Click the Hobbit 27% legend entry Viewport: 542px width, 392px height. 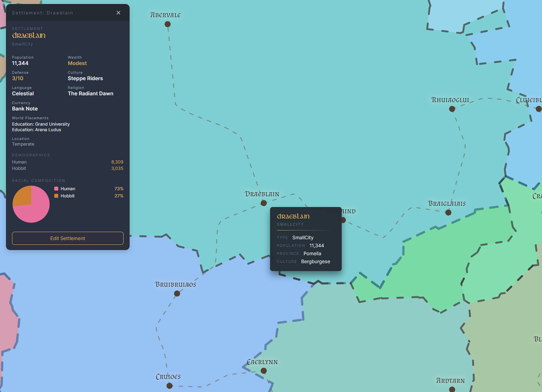tap(89, 196)
